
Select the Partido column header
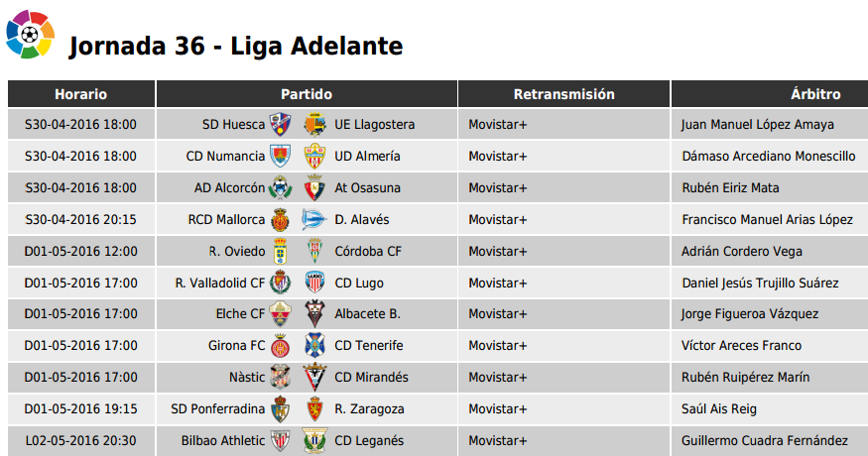pos(307,94)
